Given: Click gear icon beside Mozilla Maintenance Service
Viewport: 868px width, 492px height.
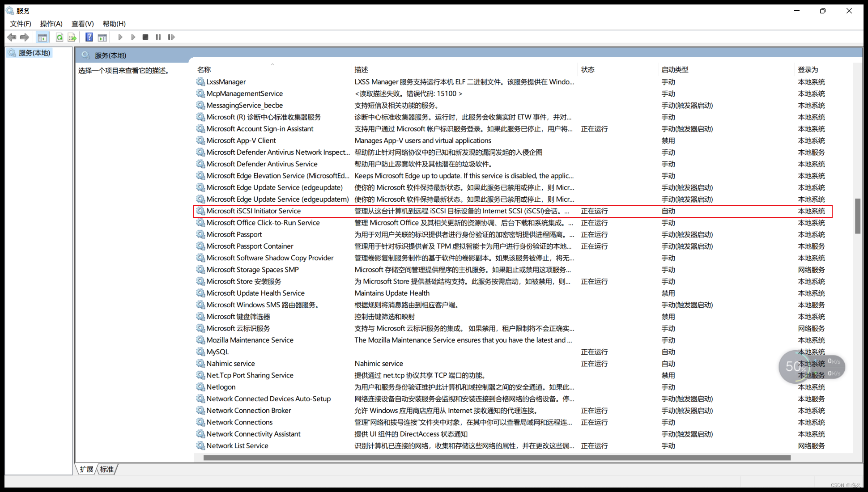Looking at the screenshot, I should [200, 340].
